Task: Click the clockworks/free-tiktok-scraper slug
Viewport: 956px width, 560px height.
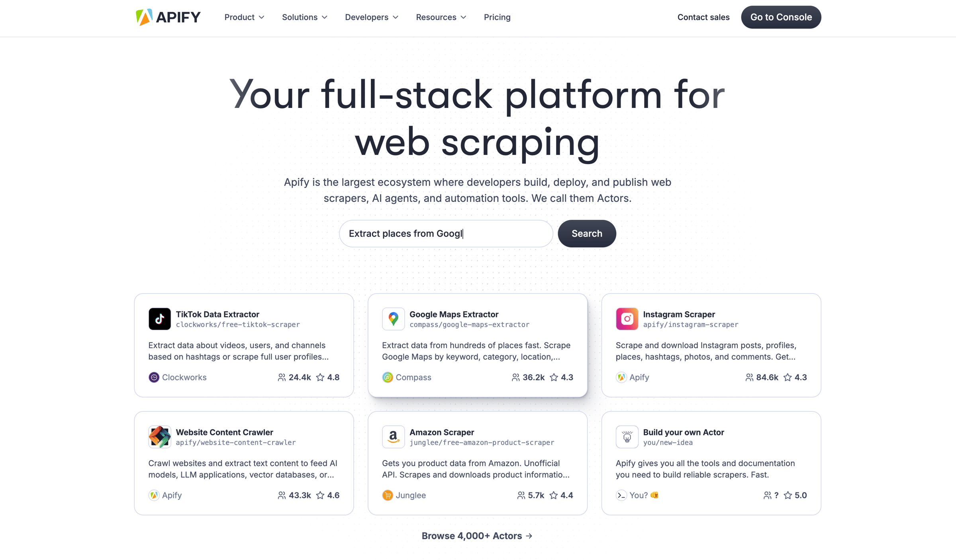Action: tap(238, 325)
